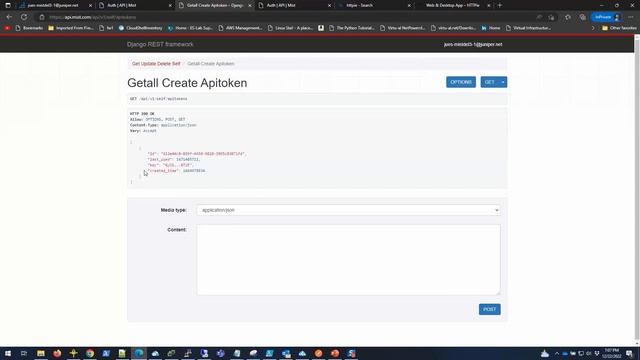
Task: Open the LinkedIn Home bookmark
Action: pyautogui.click(x=491, y=28)
